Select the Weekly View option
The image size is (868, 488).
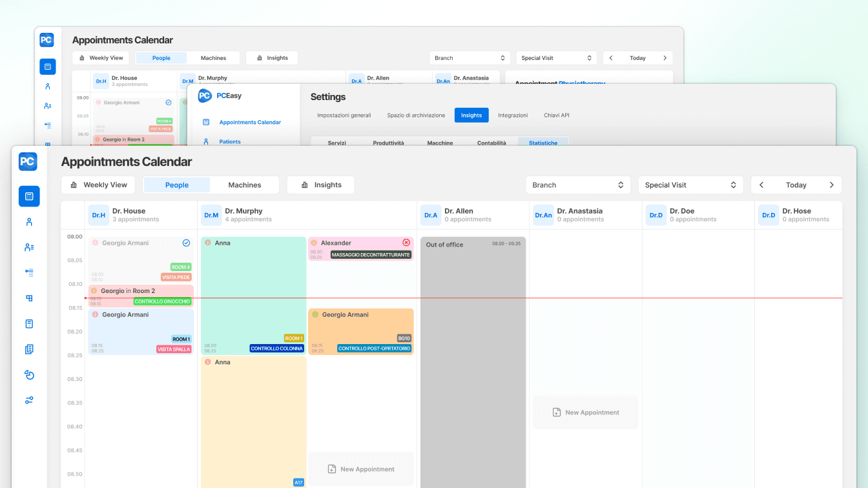[98, 185]
